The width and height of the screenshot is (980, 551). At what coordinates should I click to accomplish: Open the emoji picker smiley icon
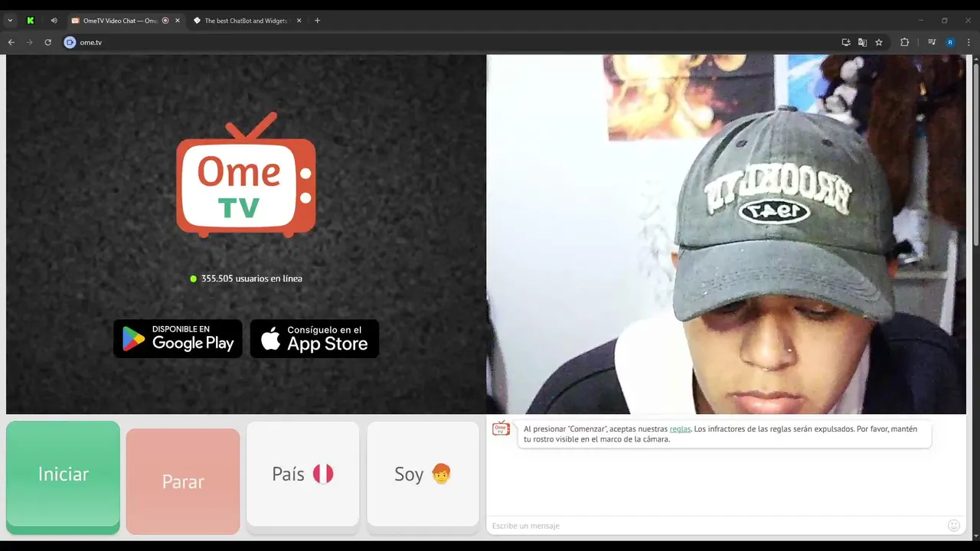954,525
